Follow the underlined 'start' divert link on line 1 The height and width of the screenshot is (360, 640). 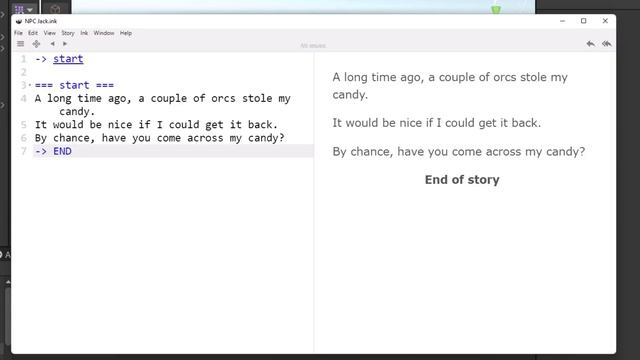[68, 59]
